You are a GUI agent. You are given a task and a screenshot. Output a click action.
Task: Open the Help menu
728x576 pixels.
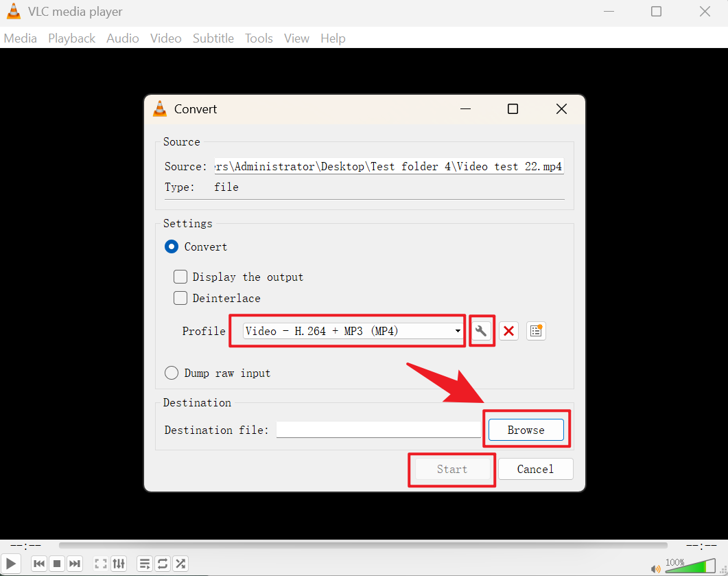(333, 38)
